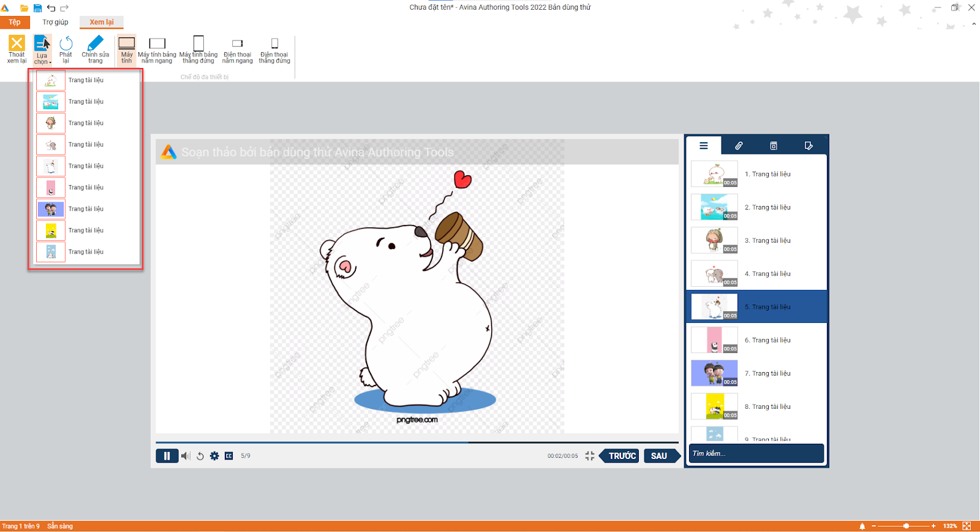Click the redo arrow in title bar
980x532 pixels.
pyautogui.click(x=64, y=8)
